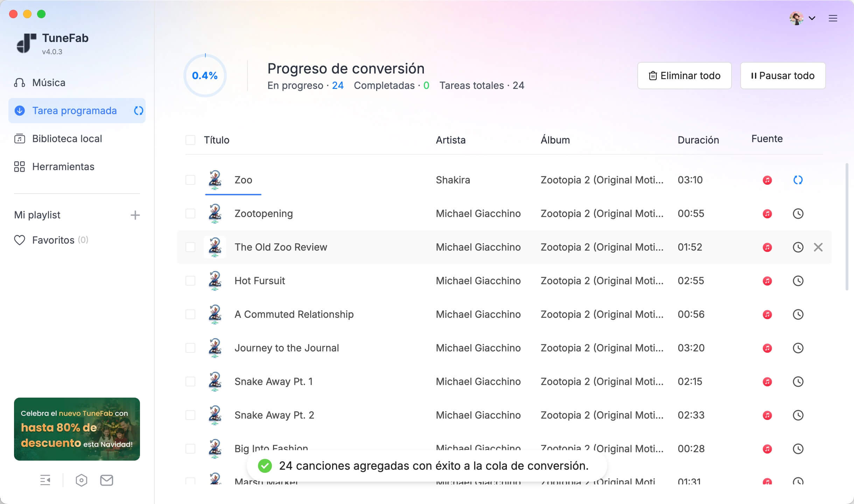Go to Biblioteca local section

[67, 139]
